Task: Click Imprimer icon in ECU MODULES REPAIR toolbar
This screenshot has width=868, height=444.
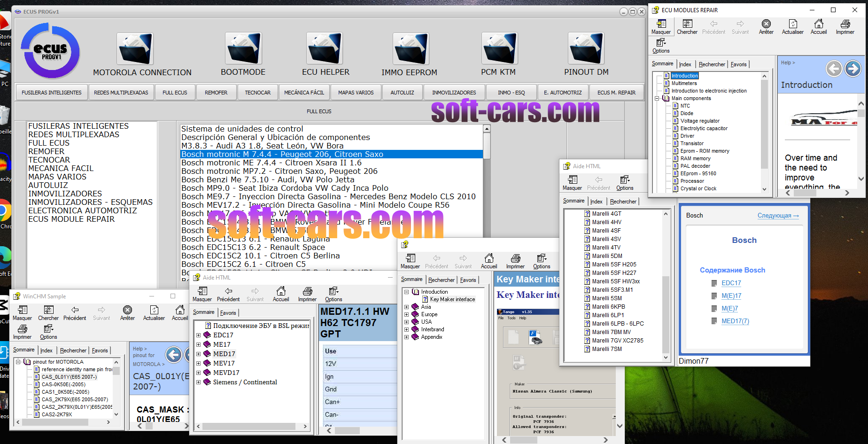Action: click(845, 27)
